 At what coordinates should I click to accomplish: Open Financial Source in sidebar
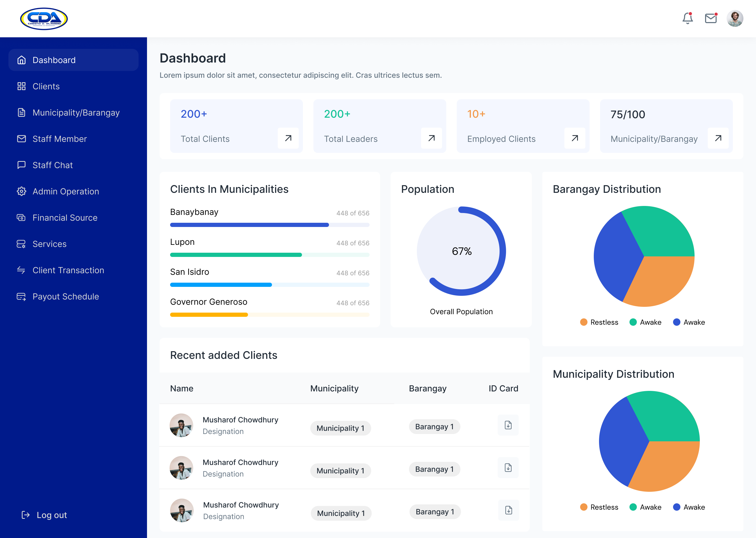[65, 218]
